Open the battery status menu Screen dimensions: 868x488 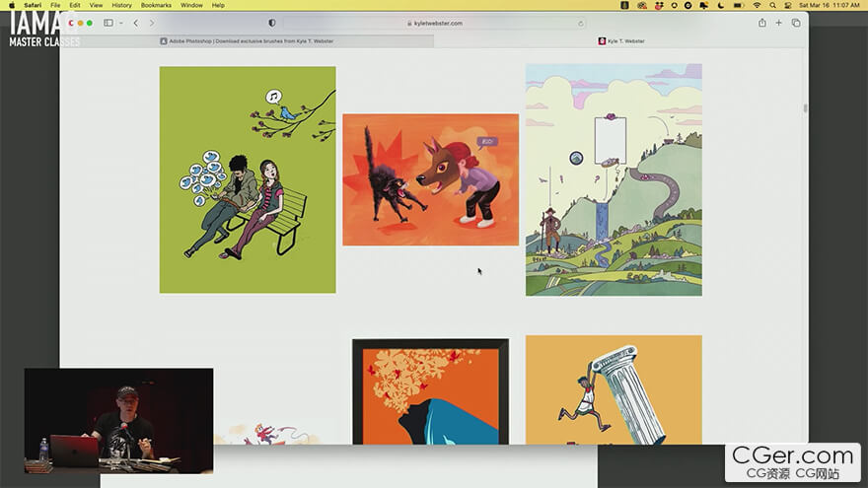[x=739, y=5]
